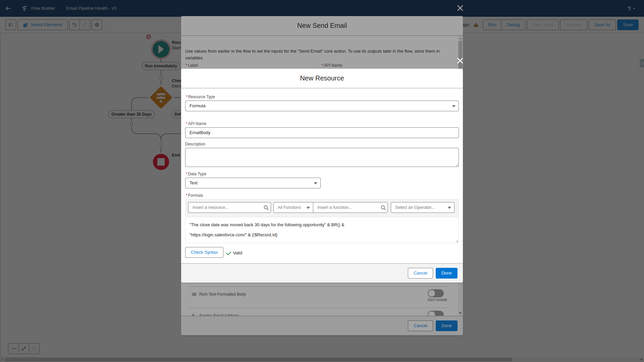Click Done in New Resource dialog
Viewport: 644px width, 362px height.
click(446, 273)
